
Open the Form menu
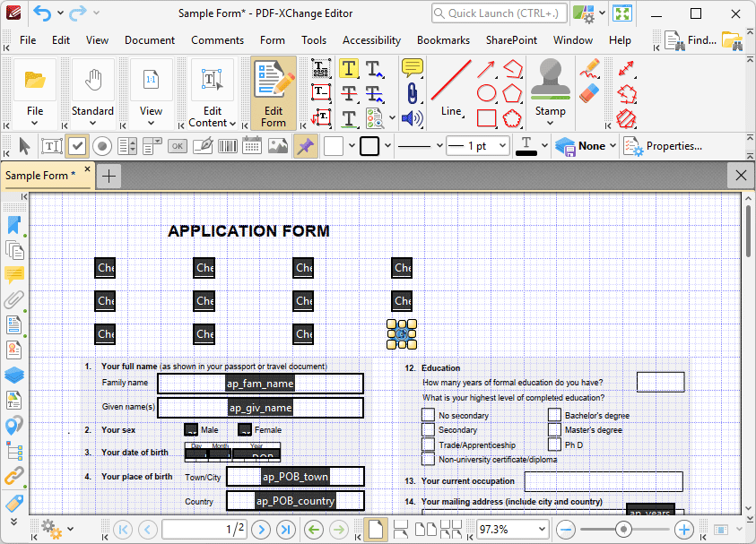(x=273, y=40)
